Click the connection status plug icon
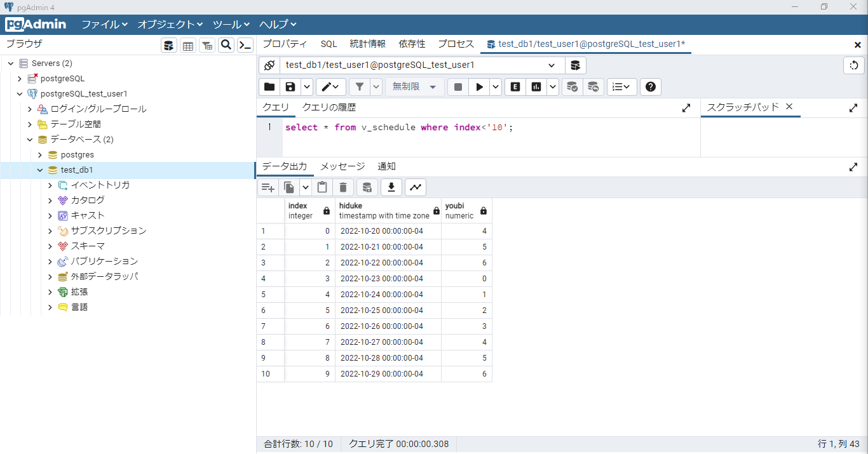Image resolution: width=868 pixels, height=454 pixels. [269, 65]
